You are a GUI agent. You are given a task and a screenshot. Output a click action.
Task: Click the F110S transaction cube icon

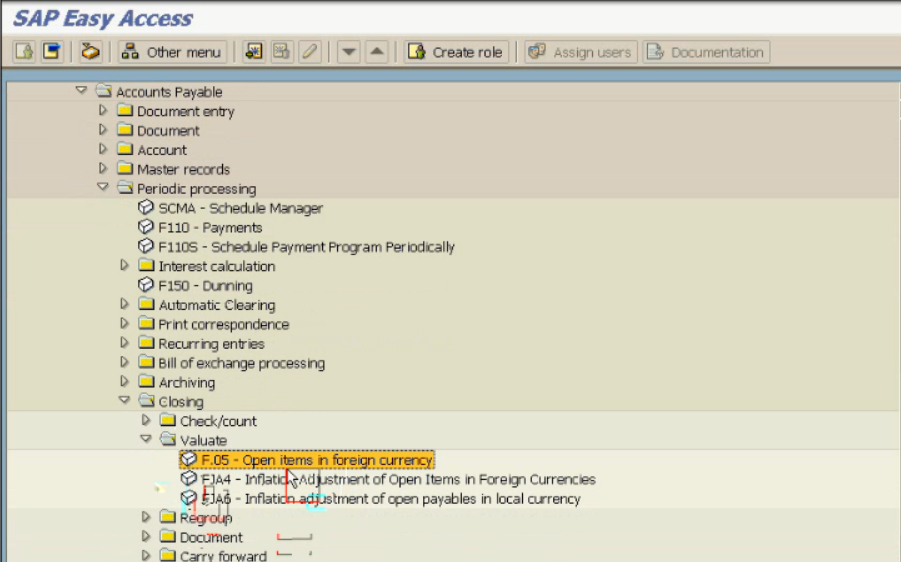click(146, 246)
